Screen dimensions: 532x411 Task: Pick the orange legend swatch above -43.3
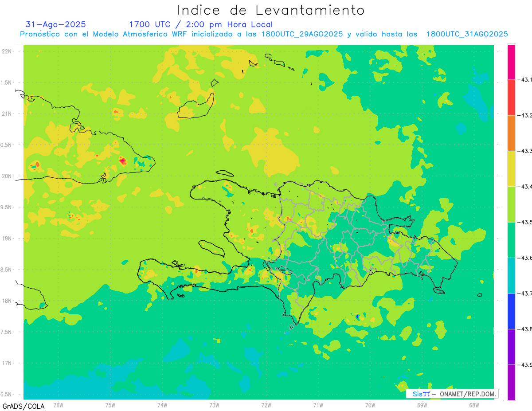point(511,133)
